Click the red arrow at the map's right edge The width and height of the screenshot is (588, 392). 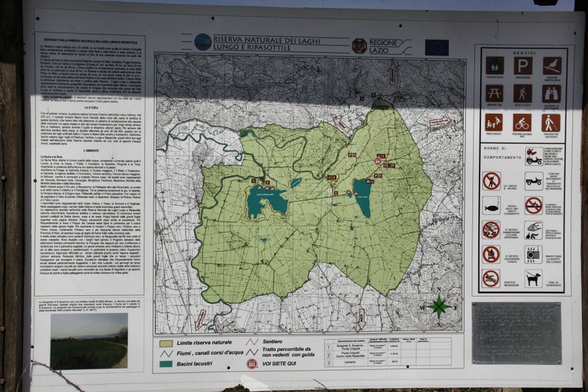point(440,121)
